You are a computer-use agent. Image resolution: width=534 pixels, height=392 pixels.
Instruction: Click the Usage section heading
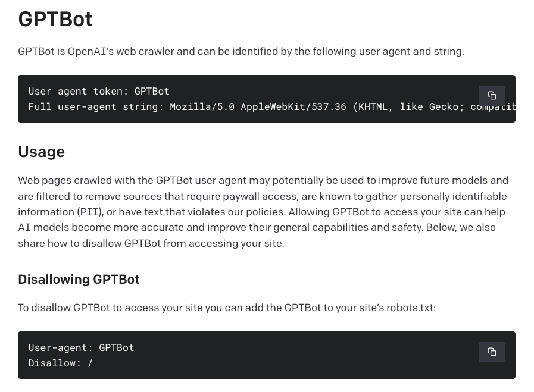[x=41, y=152]
